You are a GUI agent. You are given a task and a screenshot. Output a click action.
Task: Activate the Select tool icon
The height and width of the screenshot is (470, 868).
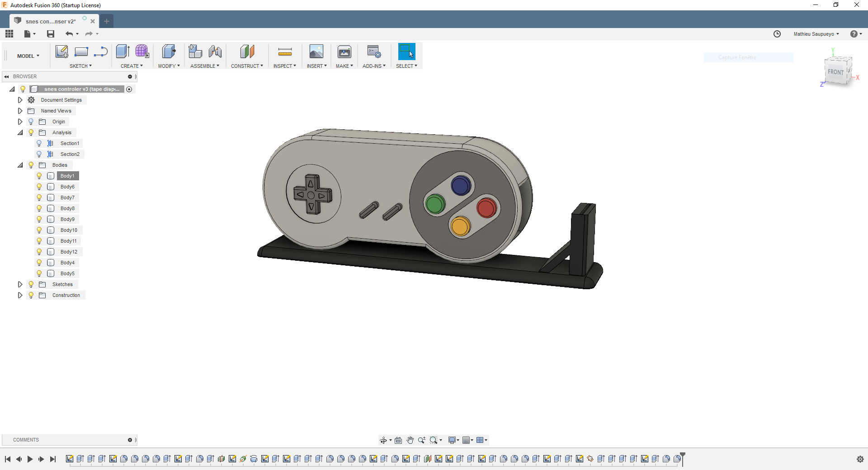coord(406,52)
